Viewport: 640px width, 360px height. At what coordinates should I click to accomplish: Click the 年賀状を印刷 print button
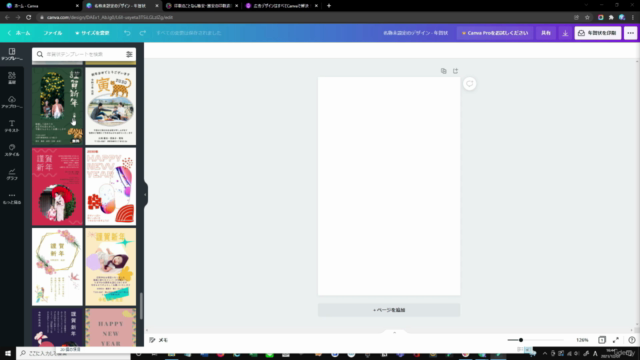598,33
